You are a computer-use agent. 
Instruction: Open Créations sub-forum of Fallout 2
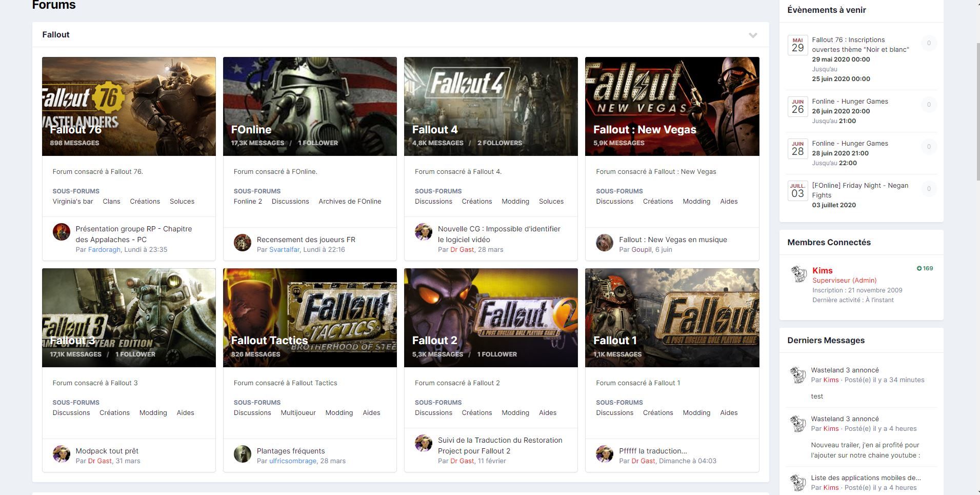click(477, 413)
